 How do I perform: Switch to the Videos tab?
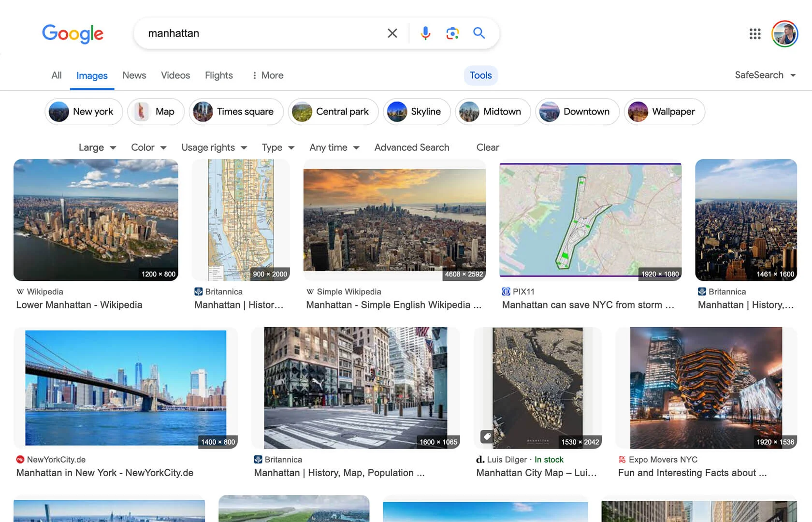[x=175, y=75]
